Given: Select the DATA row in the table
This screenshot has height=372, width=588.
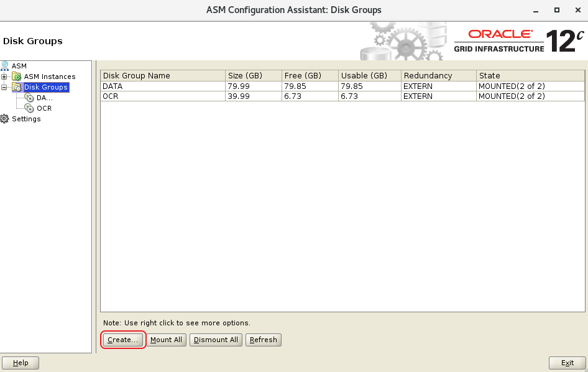Looking at the screenshot, I should (x=162, y=86).
